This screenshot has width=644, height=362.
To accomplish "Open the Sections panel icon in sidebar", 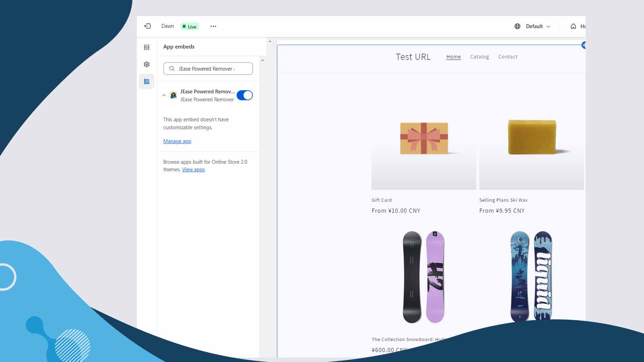I will [x=147, y=47].
